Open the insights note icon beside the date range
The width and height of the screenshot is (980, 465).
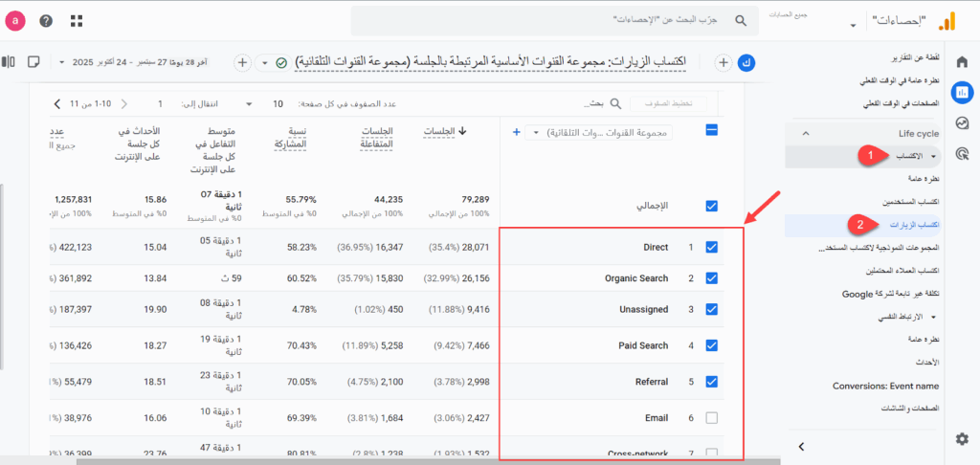[34, 62]
